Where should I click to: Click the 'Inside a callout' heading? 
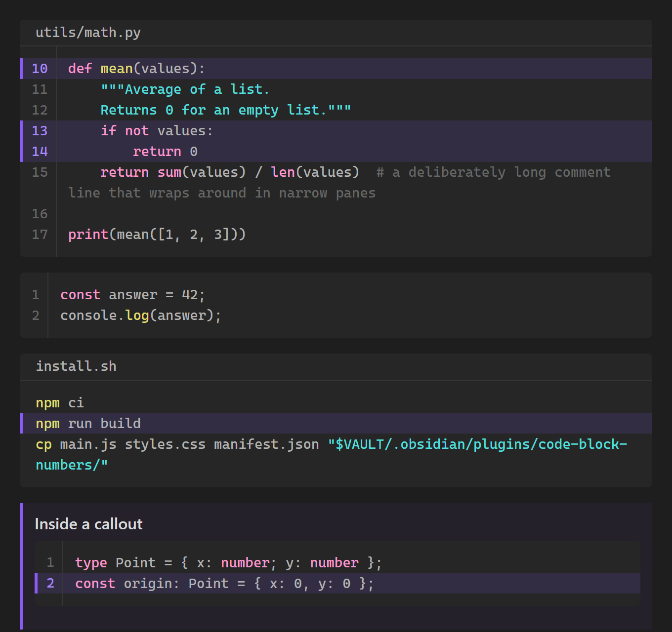(x=89, y=524)
